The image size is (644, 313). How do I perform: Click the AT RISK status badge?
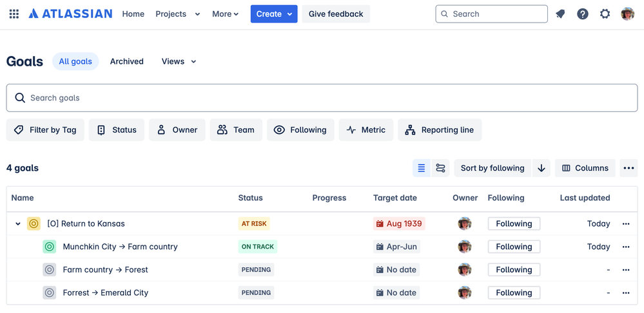click(x=254, y=223)
